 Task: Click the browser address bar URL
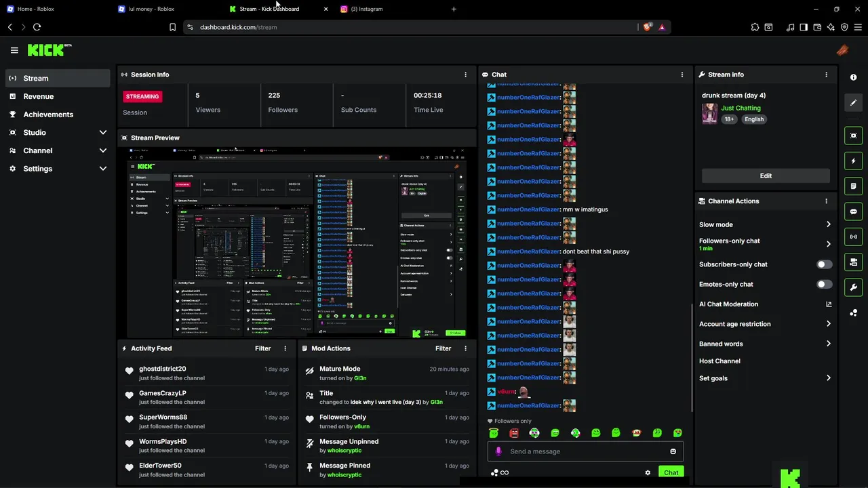(x=238, y=27)
